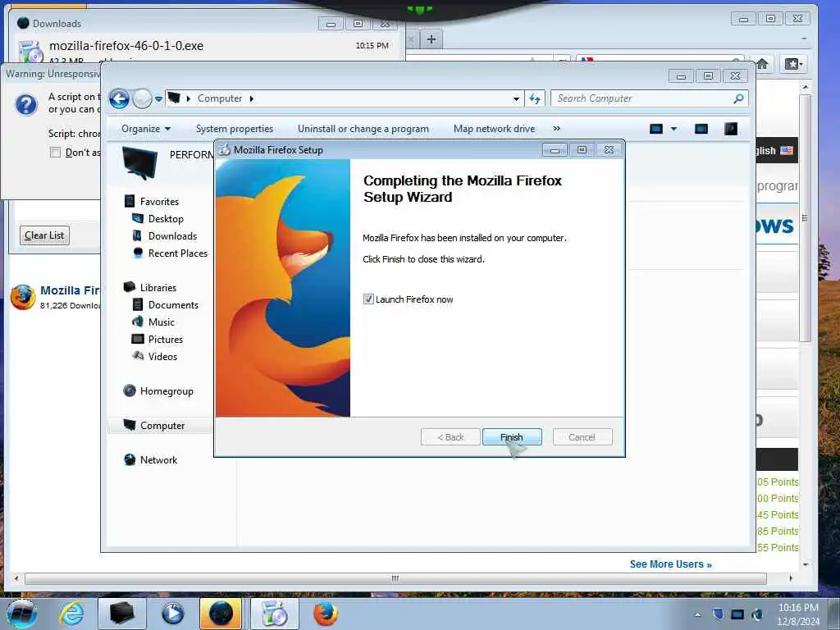Click the Cancel button in Firefox Setup
Screen dimensions: 840x630
pyautogui.click(x=582, y=437)
